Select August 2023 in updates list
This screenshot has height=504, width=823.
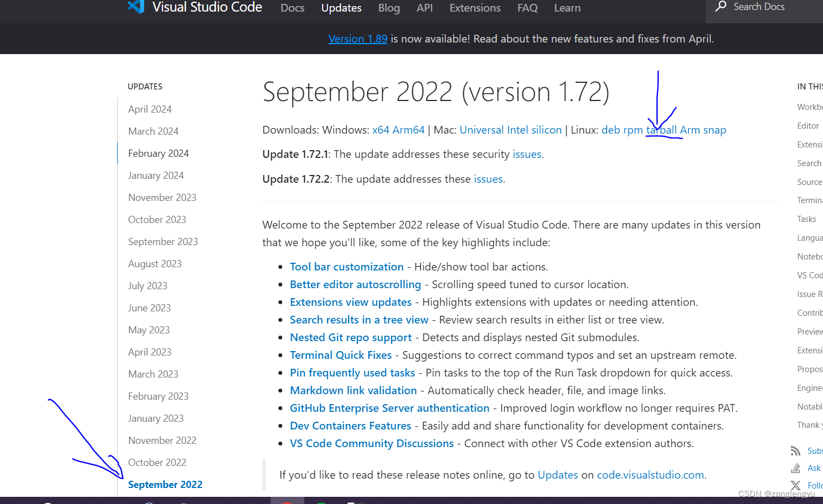tap(155, 264)
